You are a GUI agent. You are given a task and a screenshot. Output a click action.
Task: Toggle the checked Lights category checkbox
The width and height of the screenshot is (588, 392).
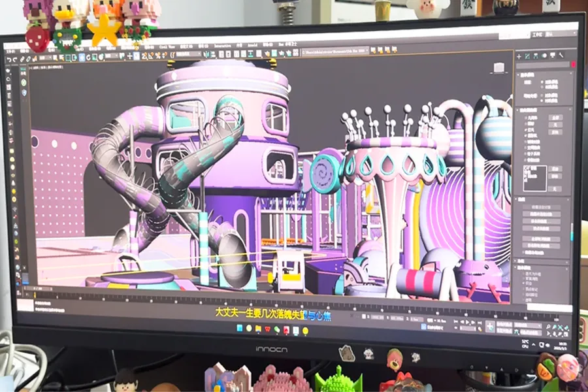point(526,130)
